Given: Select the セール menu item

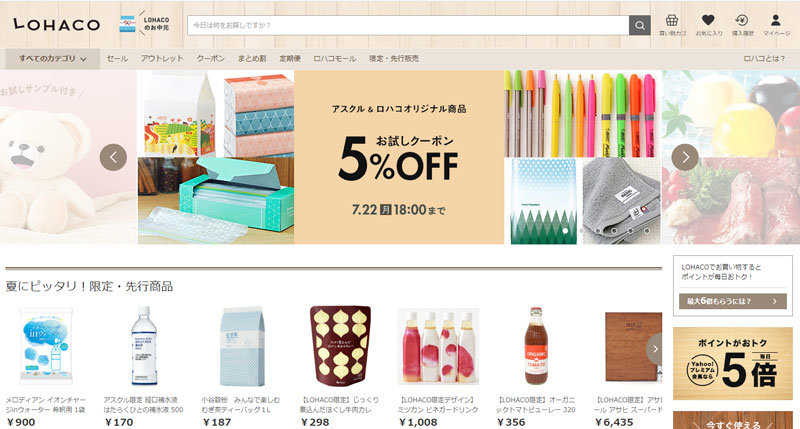Looking at the screenshot, I should click(117, 59).
